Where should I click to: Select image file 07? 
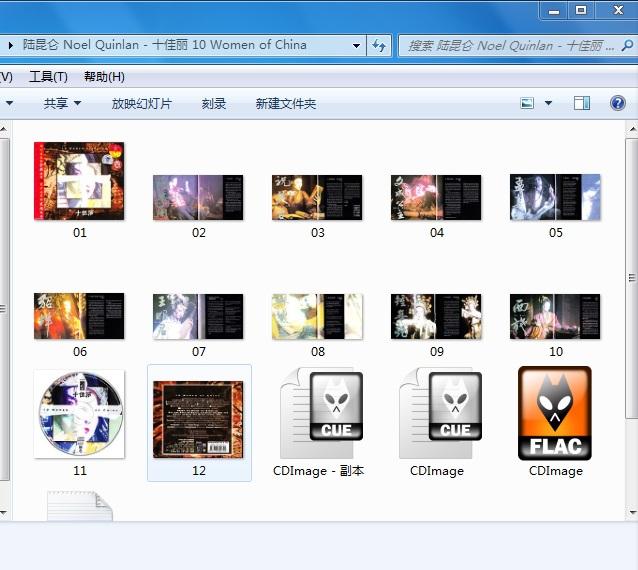click(198, 316)
